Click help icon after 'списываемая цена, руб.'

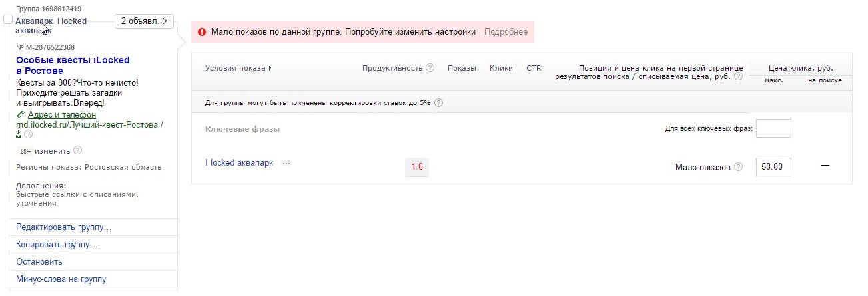click(x=738, y=76)
